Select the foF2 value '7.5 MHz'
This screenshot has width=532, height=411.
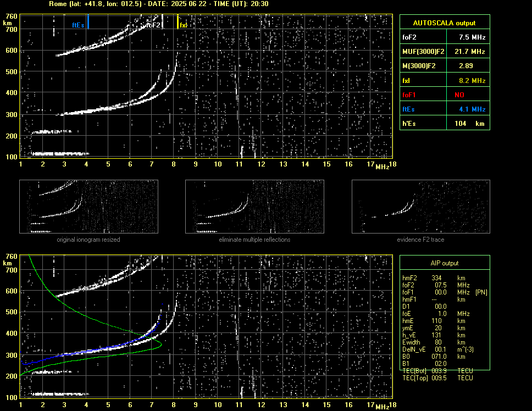[472, 37]
